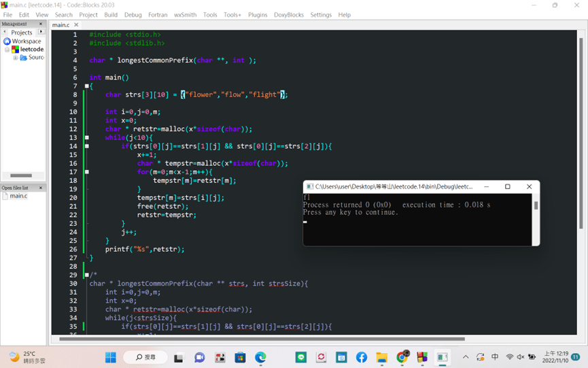Open Facebook from the taskbar
The height and width of the screenshot is (368, 588).
[362, 357]
